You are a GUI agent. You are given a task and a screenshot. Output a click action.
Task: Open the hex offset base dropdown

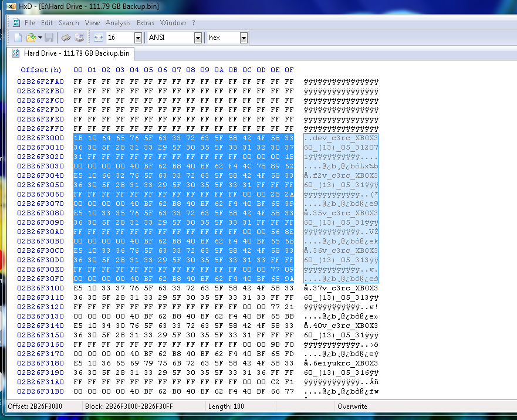coord(244,38)
